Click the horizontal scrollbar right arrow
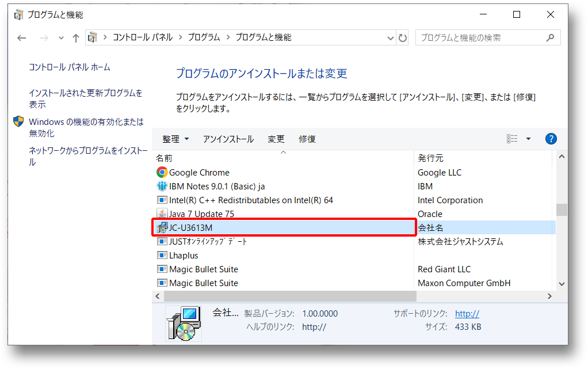This screenshot has width=588, height=369. (549, 296)
